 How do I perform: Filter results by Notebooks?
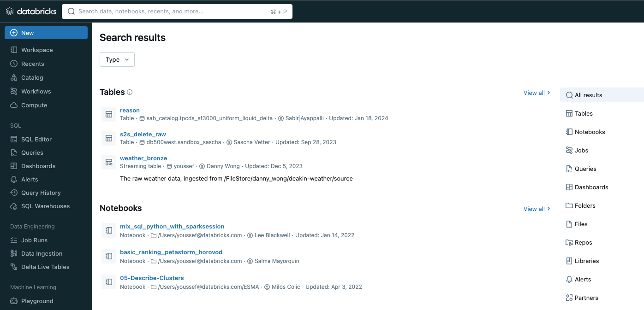(x=602, y=132)
